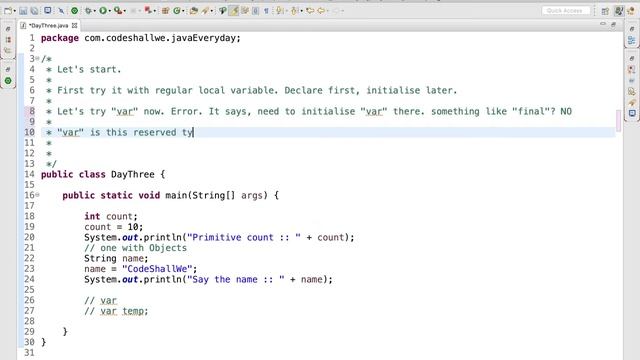This screenshot has width=640, height=360.
Task: Click the red squares toolbar icon
Action: point(148,11)
